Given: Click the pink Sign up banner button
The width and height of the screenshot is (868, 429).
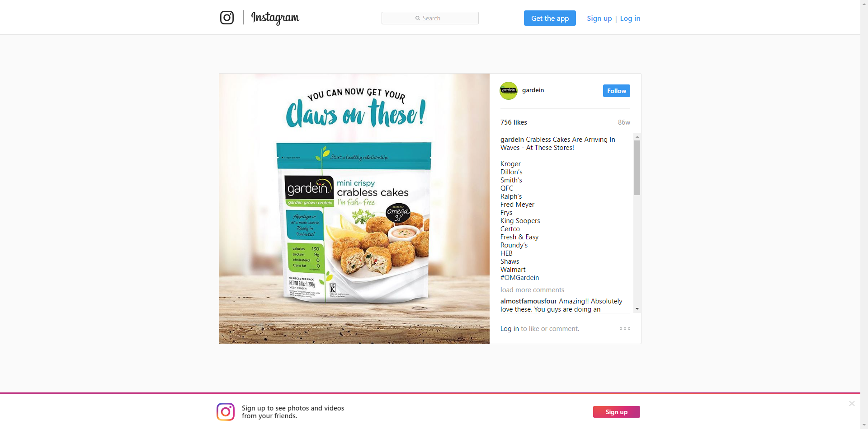Looking at the screenshot, I should coord(616,412).
